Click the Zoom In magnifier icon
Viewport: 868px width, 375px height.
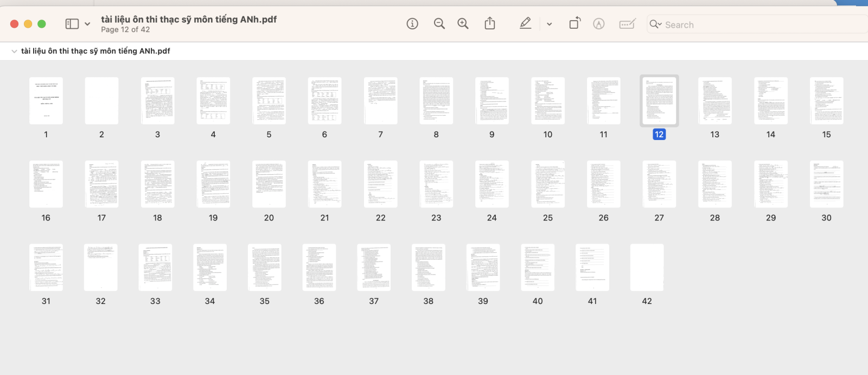pos(463,24)
